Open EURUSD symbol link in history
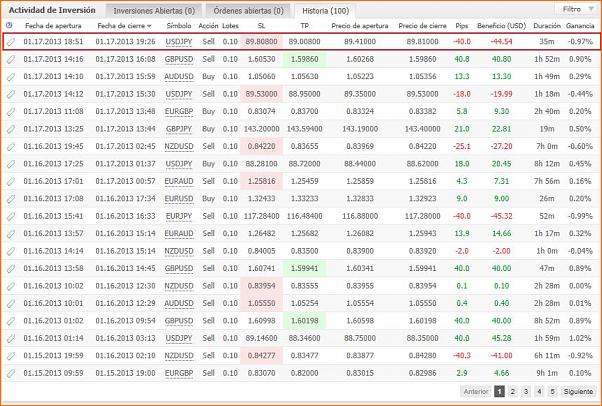Viewport: 602px width, 406px height. pos(179,199)
